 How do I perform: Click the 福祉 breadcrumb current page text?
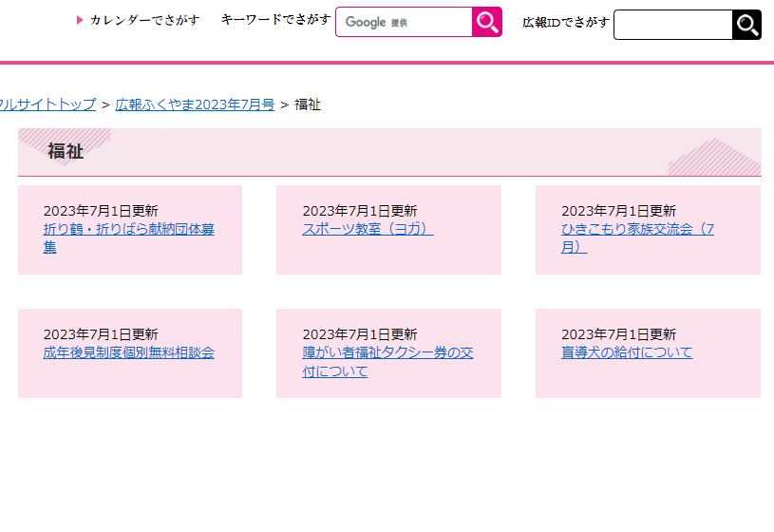tap(308, 104)
